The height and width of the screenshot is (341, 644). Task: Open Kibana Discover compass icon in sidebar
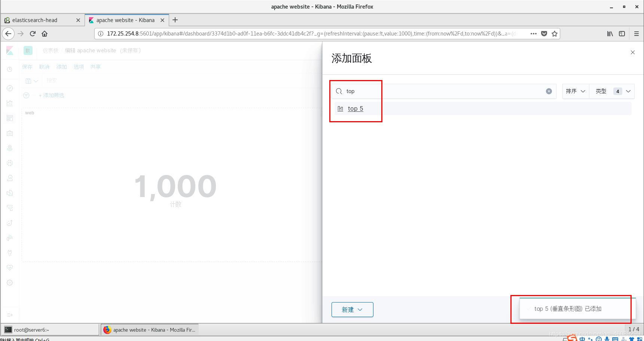[10, 88]
